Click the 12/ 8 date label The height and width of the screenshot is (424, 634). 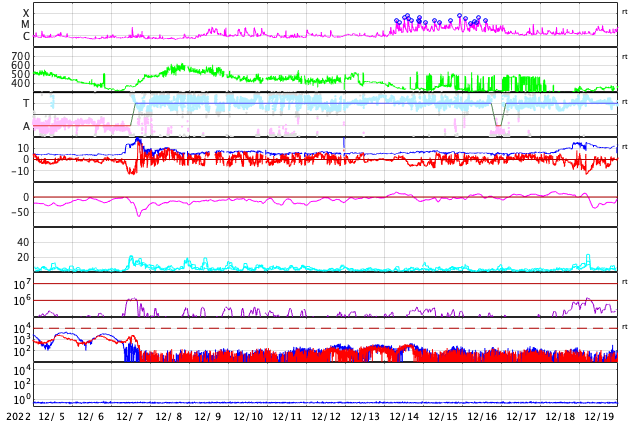[169, 417]
